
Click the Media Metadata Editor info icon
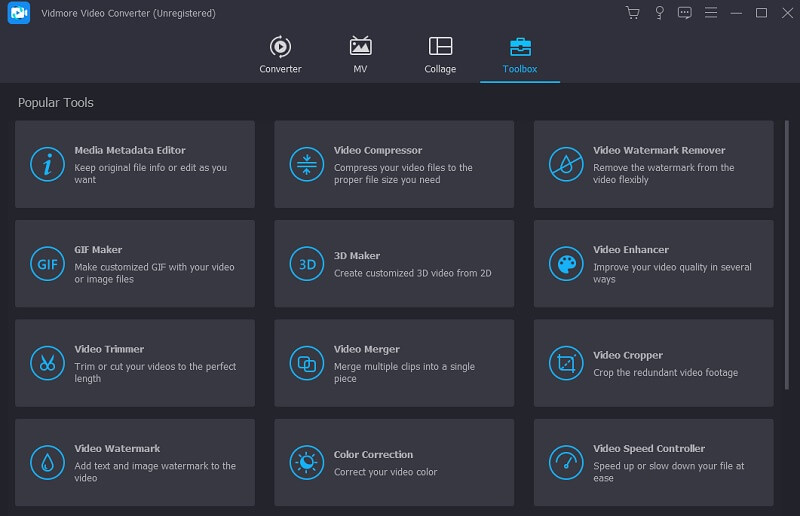(47, 164)
